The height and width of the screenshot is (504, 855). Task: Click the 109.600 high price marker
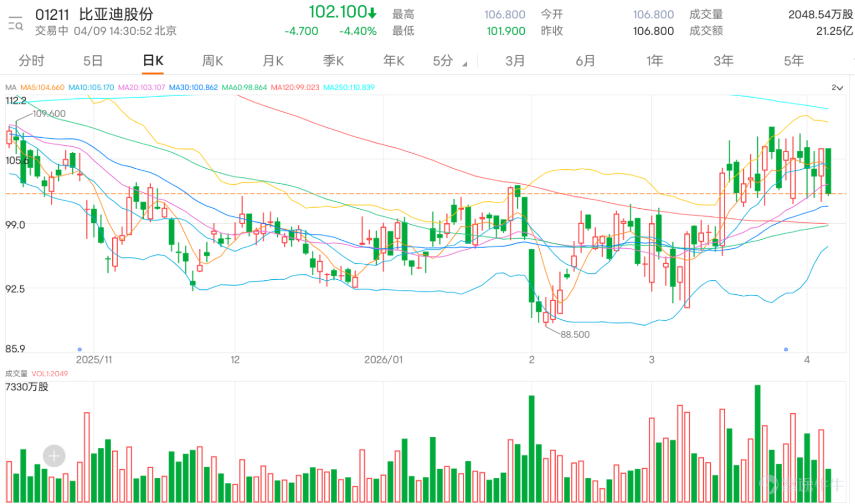pos(49,114)
